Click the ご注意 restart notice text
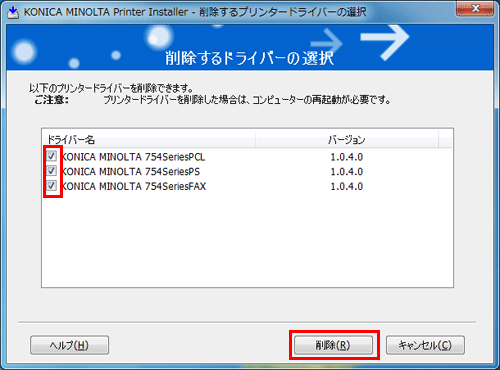 point(213,100)
